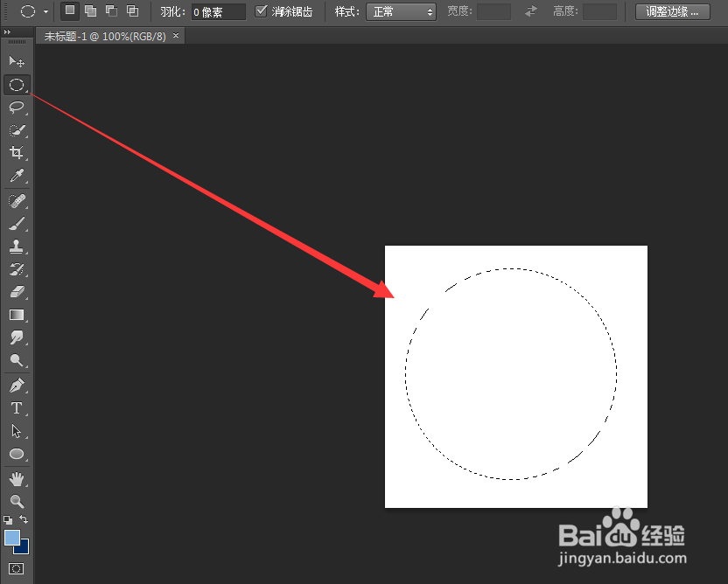Viewport: 728px width, 584px height.
Task: Select the Eraser tool
Action: [x=17, y=292]
